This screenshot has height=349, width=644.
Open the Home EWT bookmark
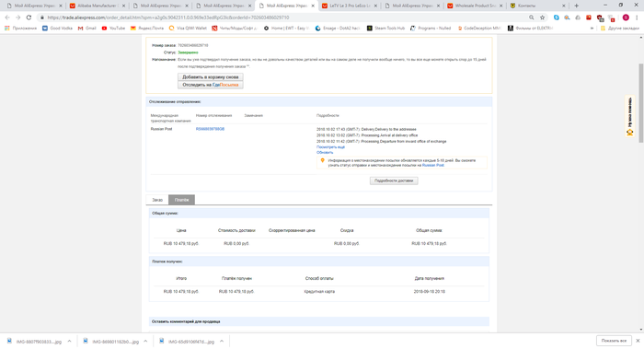coord(286,29)
